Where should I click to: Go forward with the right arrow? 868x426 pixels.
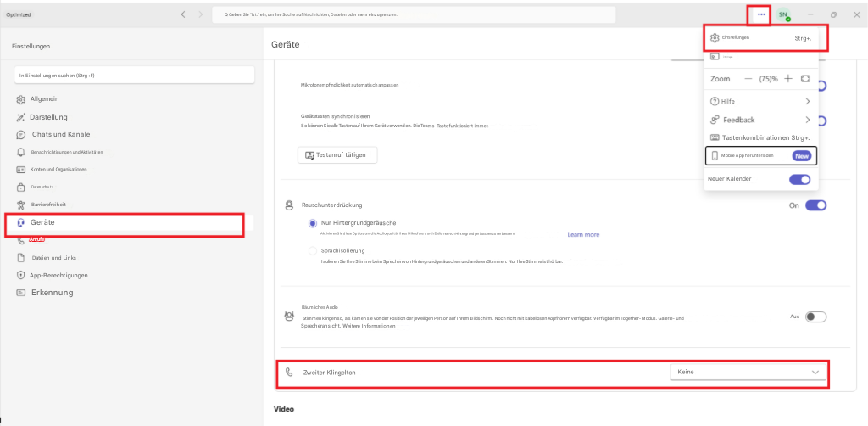[x=200, y=14]
